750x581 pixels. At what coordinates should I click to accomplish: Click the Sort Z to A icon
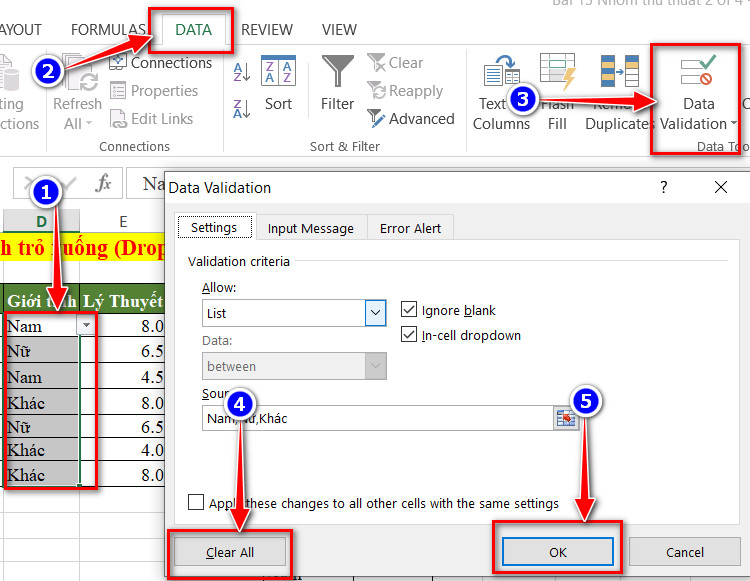242,109
